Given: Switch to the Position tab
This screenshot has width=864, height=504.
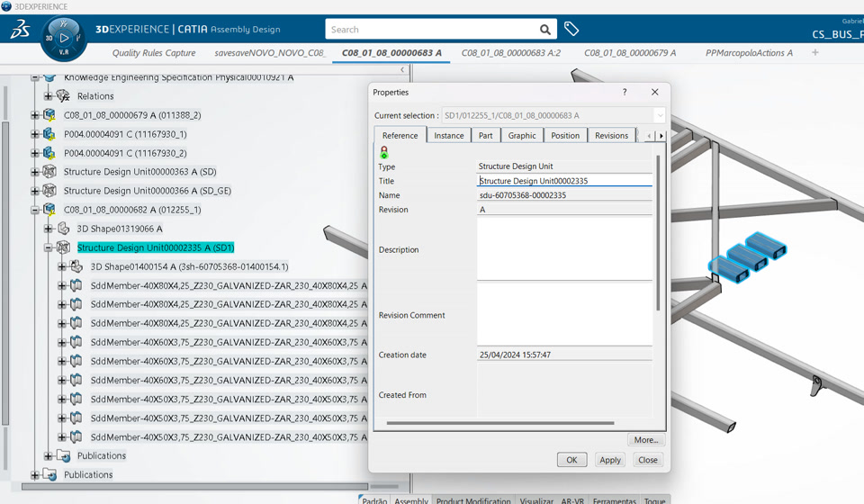Looking at the screenshot, I should click(565, 136).
